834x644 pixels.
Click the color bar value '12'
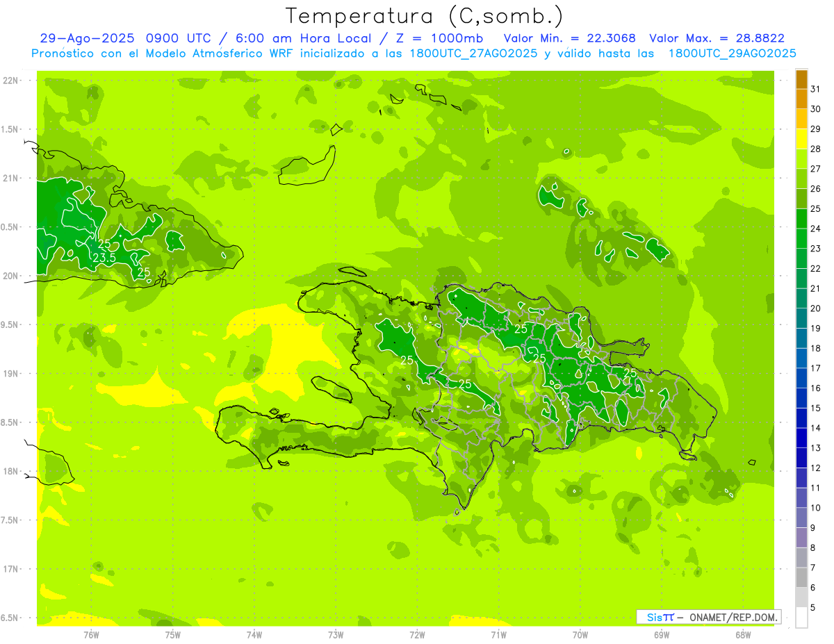coord(816,468)
